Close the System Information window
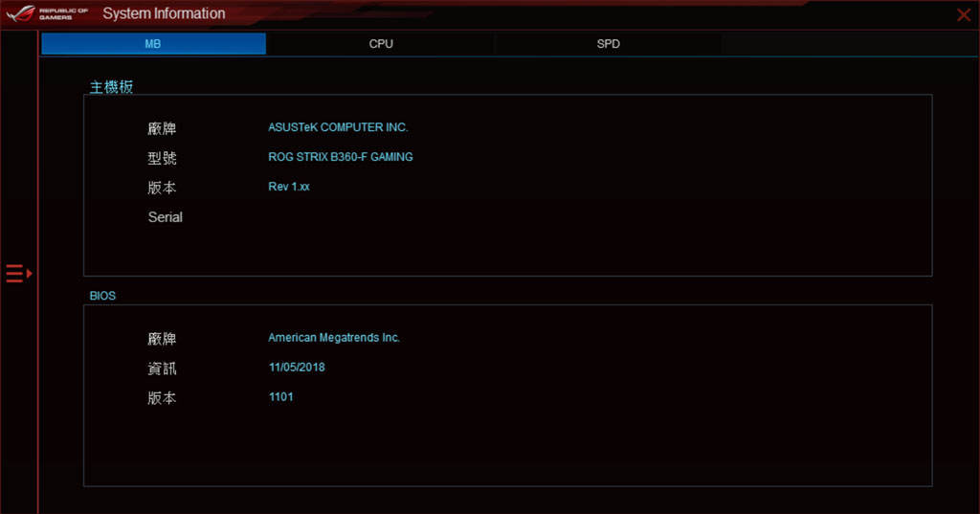Screen dimensions: 980x514 [963, 14]
